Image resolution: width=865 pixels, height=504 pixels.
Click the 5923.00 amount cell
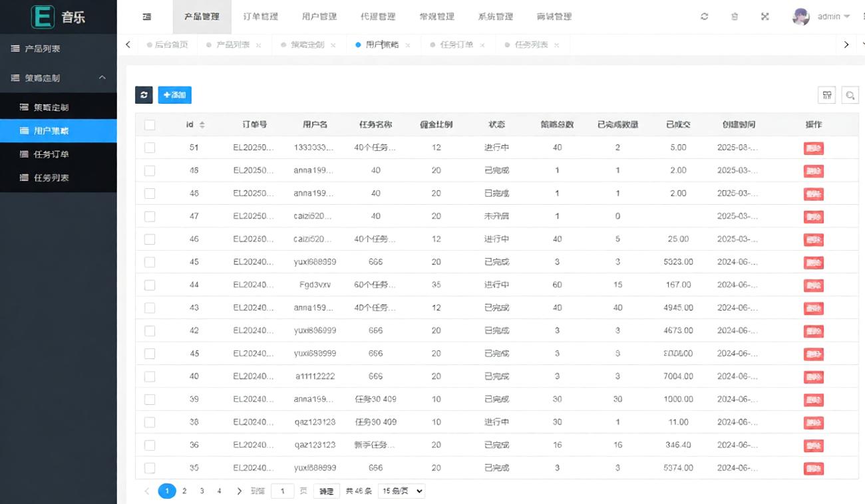(x=678, y=262)
